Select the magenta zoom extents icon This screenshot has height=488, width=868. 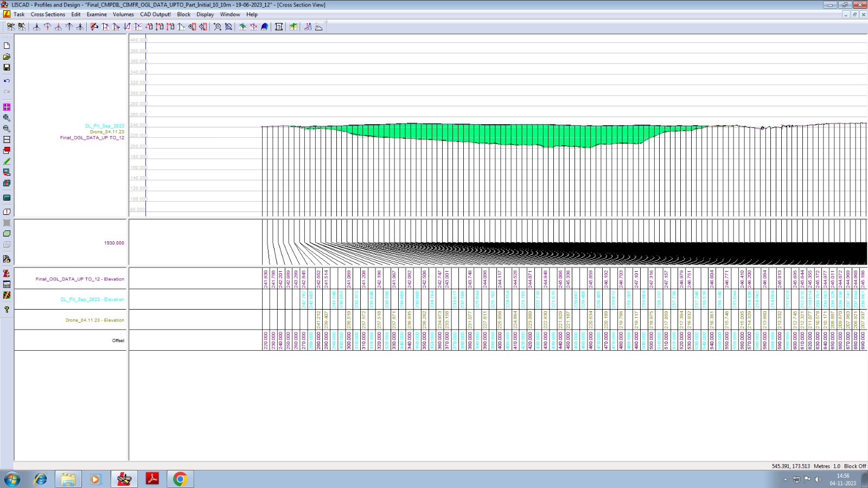[x=7, y=107]
